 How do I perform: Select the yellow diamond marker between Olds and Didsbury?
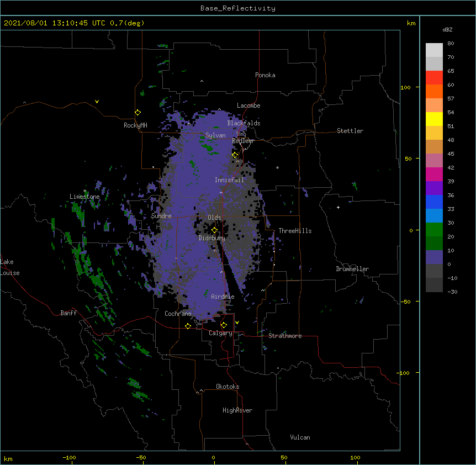pos(214,230)
